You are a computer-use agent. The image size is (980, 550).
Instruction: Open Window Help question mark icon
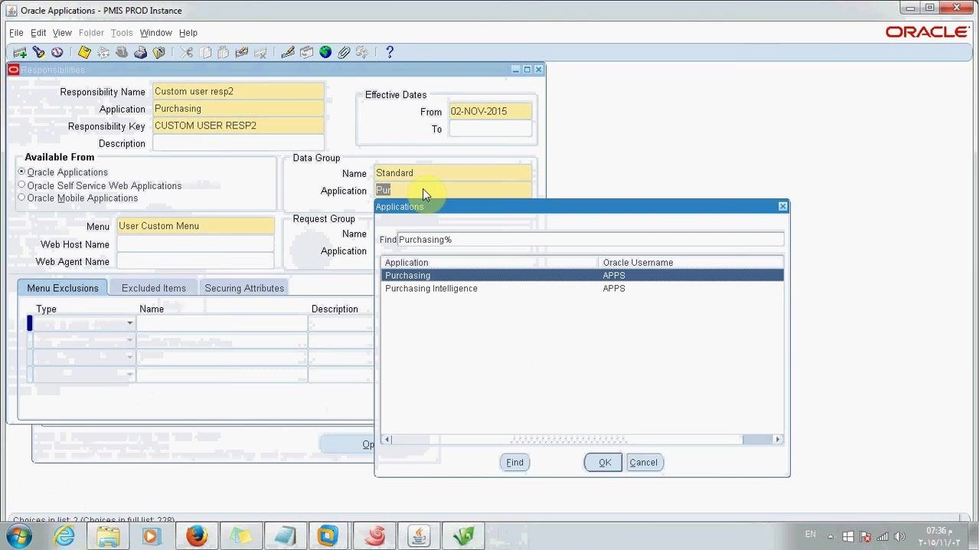pos(390,52)
